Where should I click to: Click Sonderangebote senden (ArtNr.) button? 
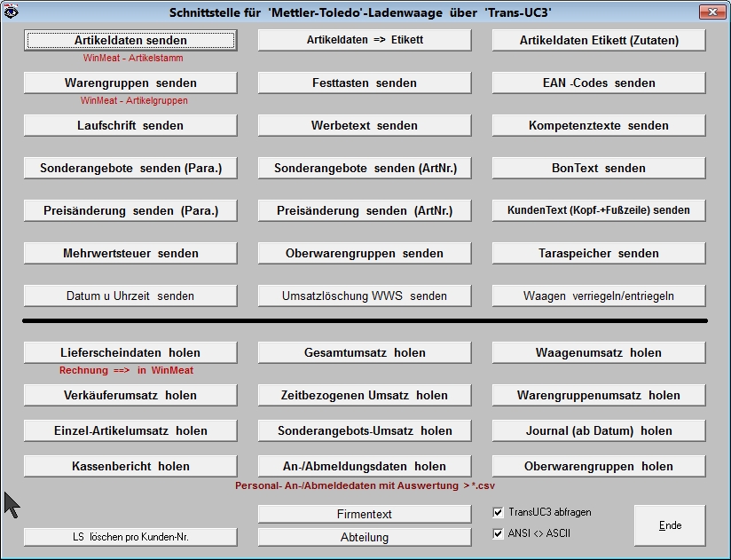pyautogui.click(x=364, y=168)
